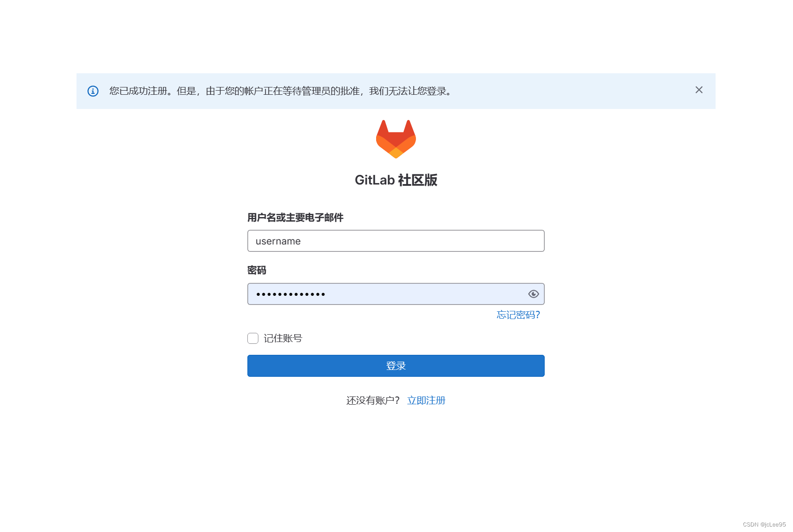
Task: Reveal the password with the eye icon
Action: click(533, 294)
